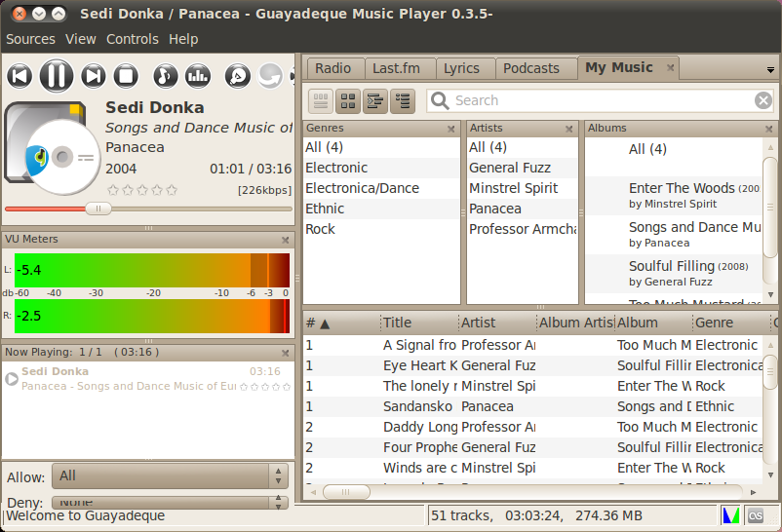Image resolution: width=782 pixels, height=532 pixels.
Task: Select the Electronica/Dance genre
Action: [x=362, y=188]
